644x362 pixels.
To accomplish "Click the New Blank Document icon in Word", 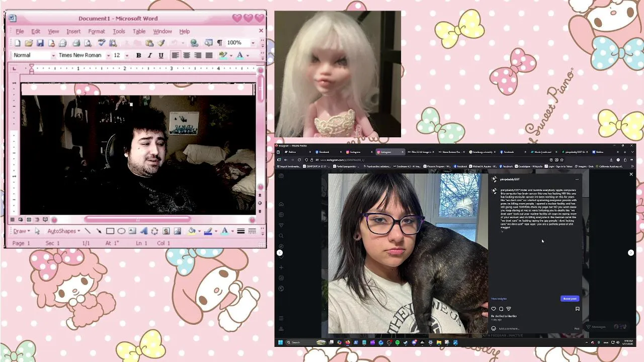I will click(x=18, y=43).
